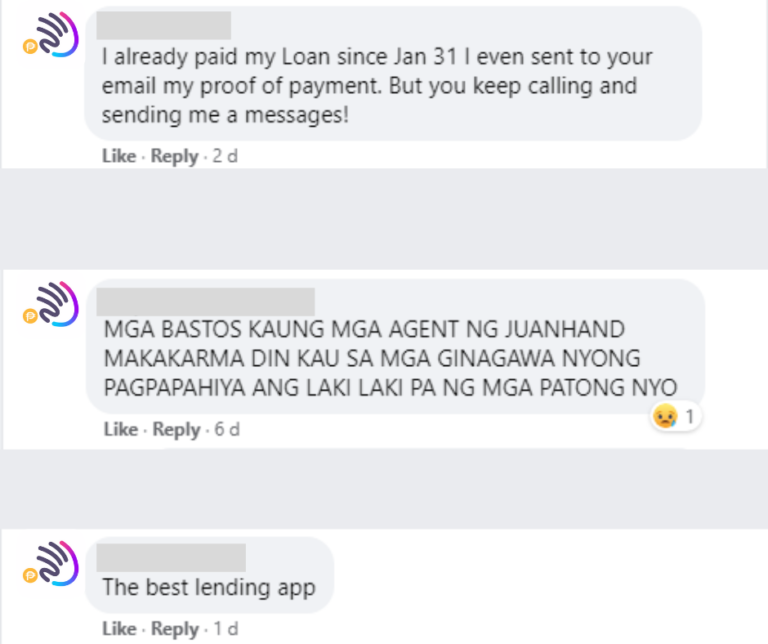Open the 1 d timestamp link
This screenshot has height=644, width=768.
pyautogui.click(x=226, y=629)
